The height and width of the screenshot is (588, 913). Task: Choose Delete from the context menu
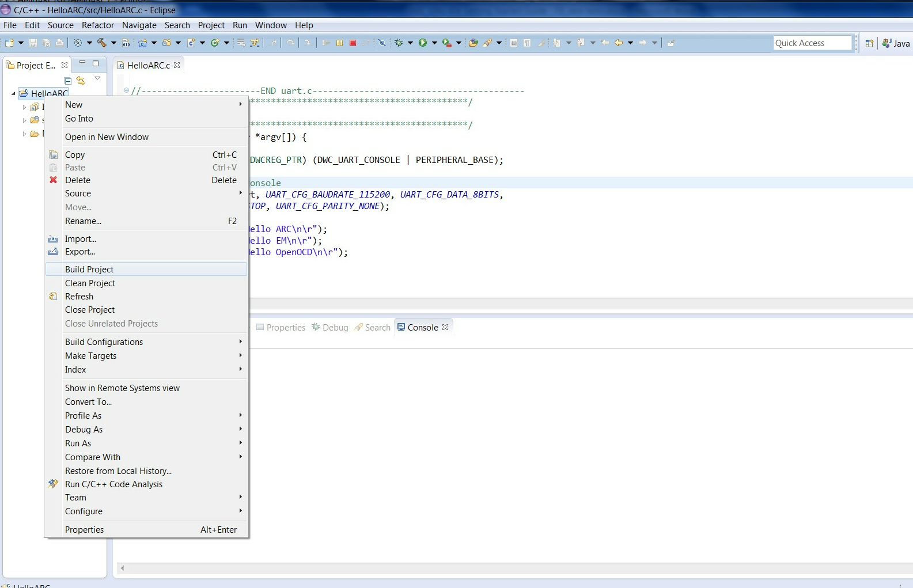146,180
